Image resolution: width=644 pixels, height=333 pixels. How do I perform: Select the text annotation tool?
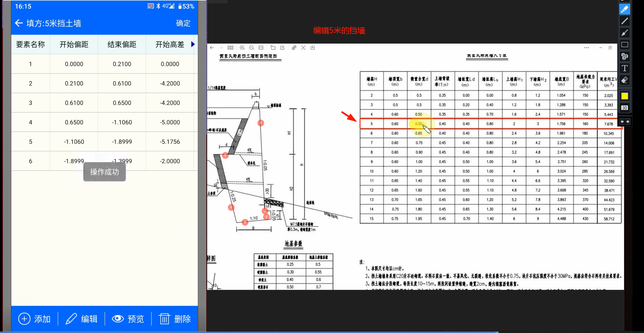tap(625, 68)
